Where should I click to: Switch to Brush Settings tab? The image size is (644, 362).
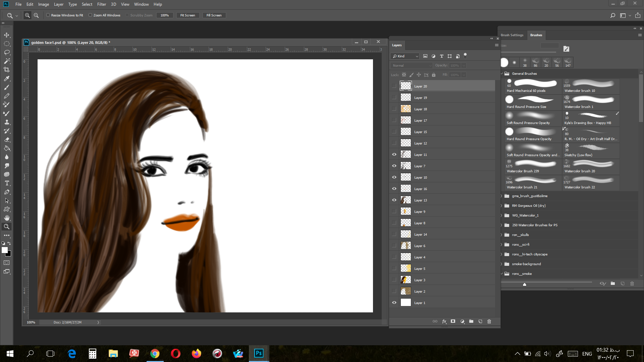pos(512,35)
